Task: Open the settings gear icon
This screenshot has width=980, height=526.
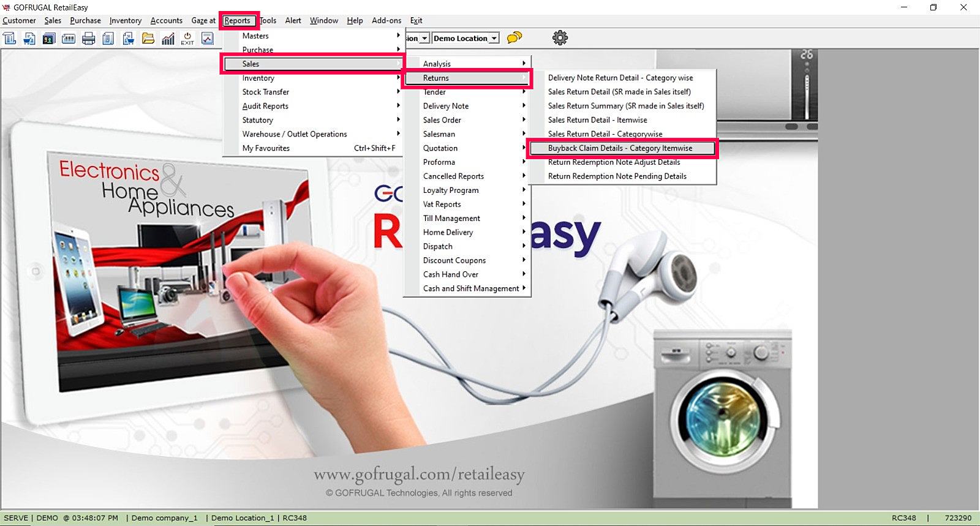Action: [560, 38]
